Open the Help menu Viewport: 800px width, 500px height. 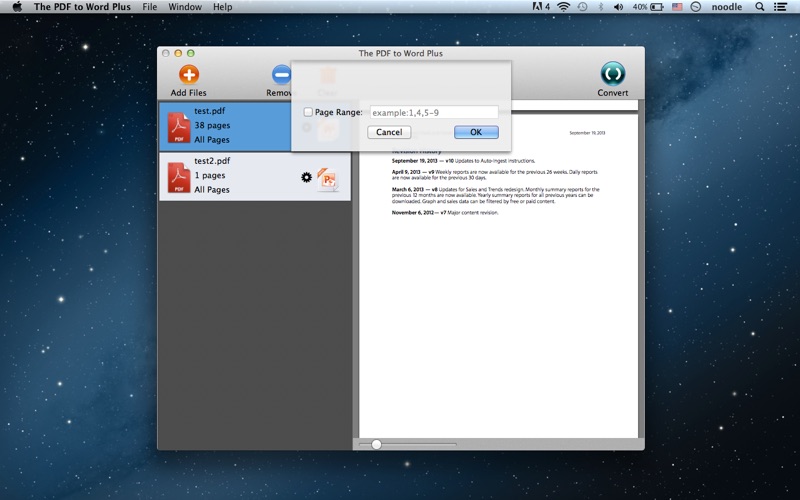click(x=222, y=7)
